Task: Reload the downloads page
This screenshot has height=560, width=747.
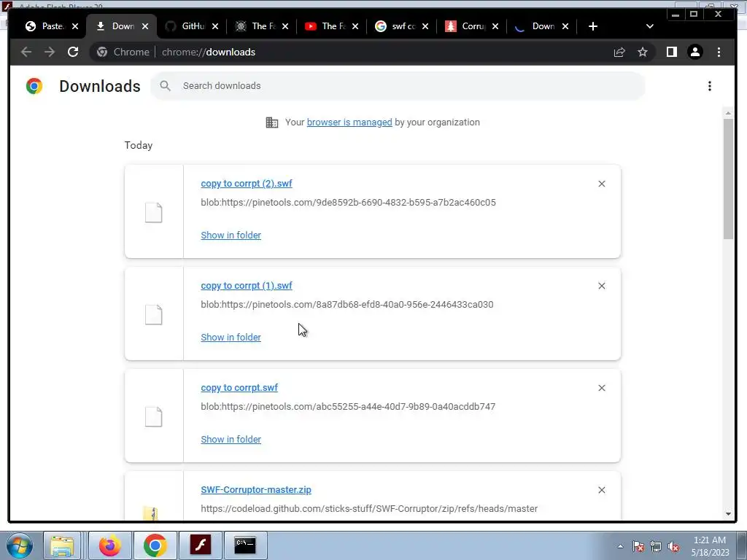Action: (73, 52)
